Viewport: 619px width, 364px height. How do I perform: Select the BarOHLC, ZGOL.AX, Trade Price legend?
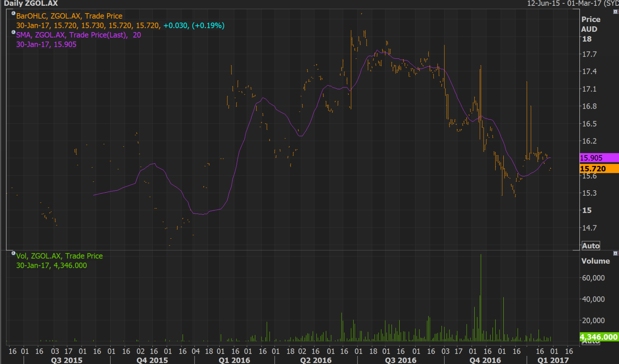69,16
